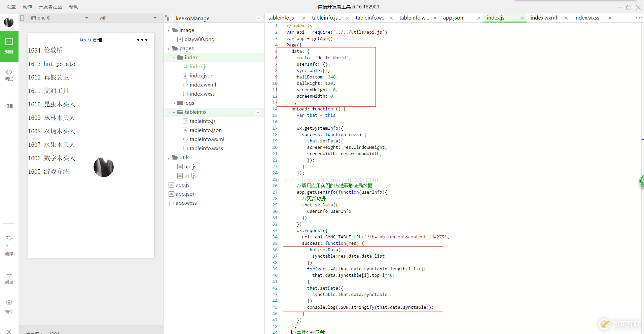Screen dimensions: 644x334
Task: Click the floating avatar ball in simulator
Action: [x=104, y=167]
